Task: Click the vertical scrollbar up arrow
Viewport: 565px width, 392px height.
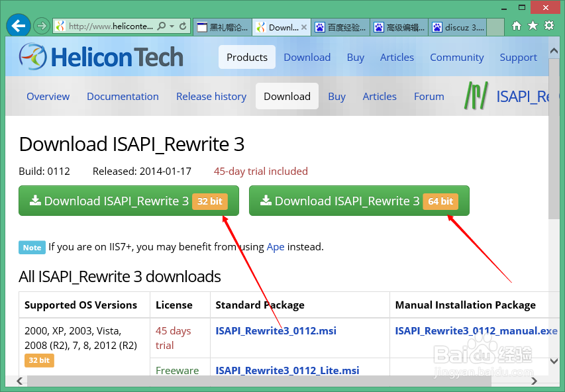Action: 554,51
